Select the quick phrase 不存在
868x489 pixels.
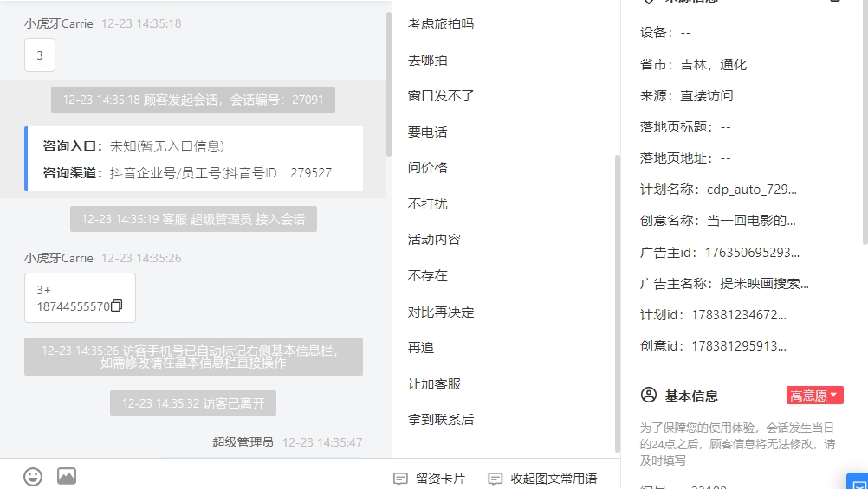(427, 275)
